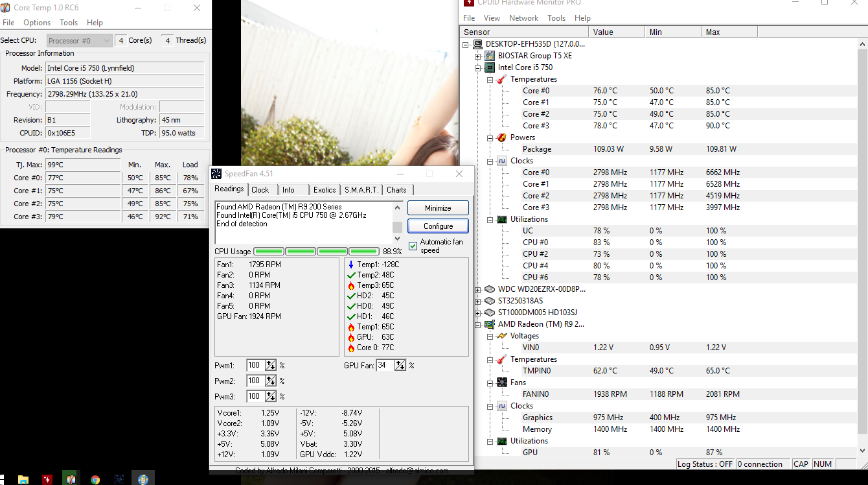Image resolution: width=868 pixels, height=485 pixels.
Task: Click the green checkmark beside Temp2 48C
Action: click(351, 275)
